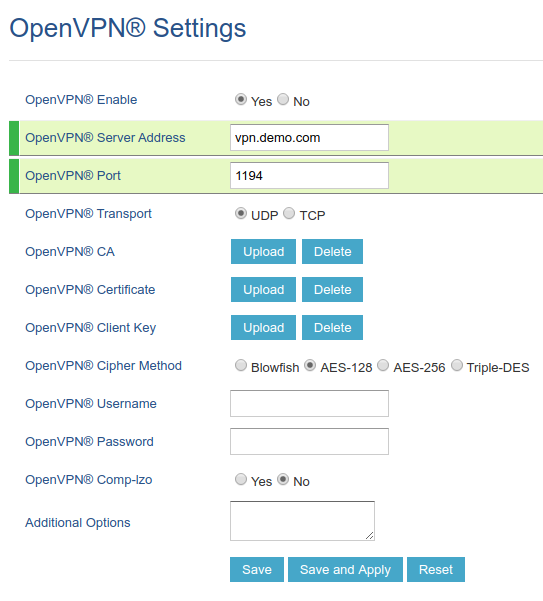Click the Reset button

(x=436, y=569)
